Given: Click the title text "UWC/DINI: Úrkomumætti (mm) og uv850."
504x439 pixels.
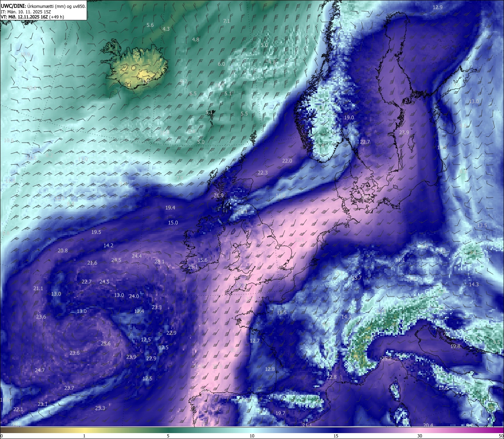Looking at the screenshot, I should [43, 6].
